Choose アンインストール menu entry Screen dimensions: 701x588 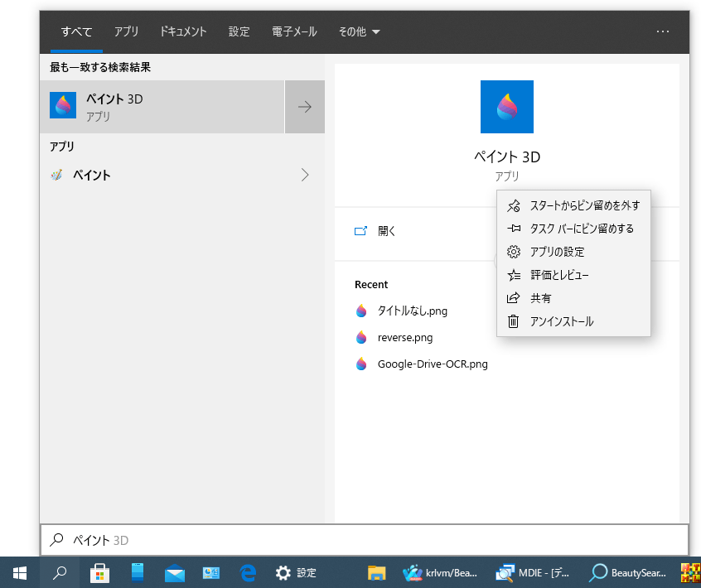click(573, 321)
